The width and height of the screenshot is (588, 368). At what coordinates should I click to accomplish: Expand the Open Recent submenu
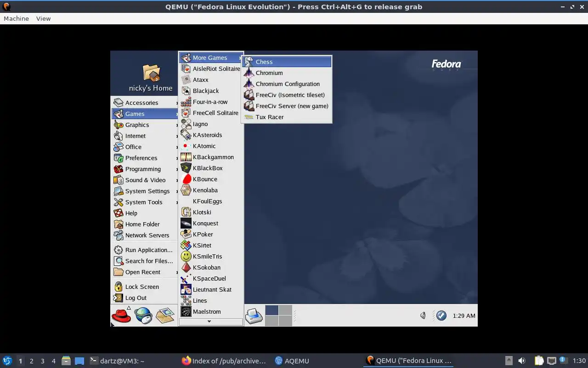click(x=145, y=272)
